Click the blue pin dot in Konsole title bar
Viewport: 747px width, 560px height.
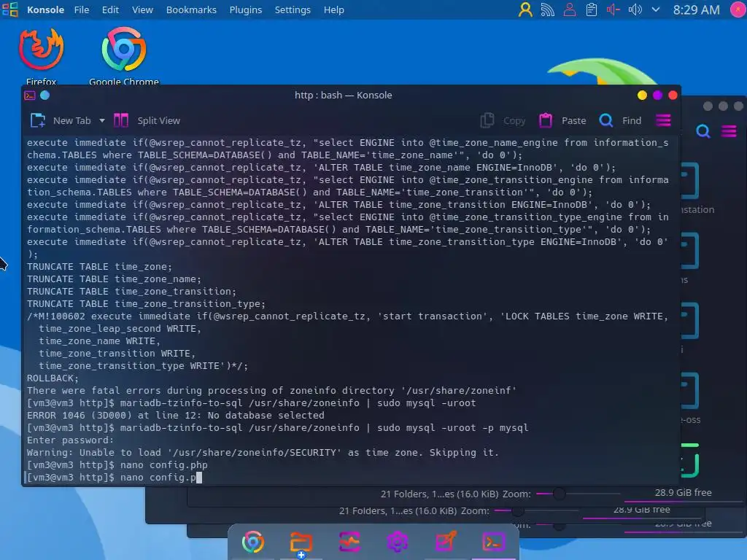[x=44, y=96]
